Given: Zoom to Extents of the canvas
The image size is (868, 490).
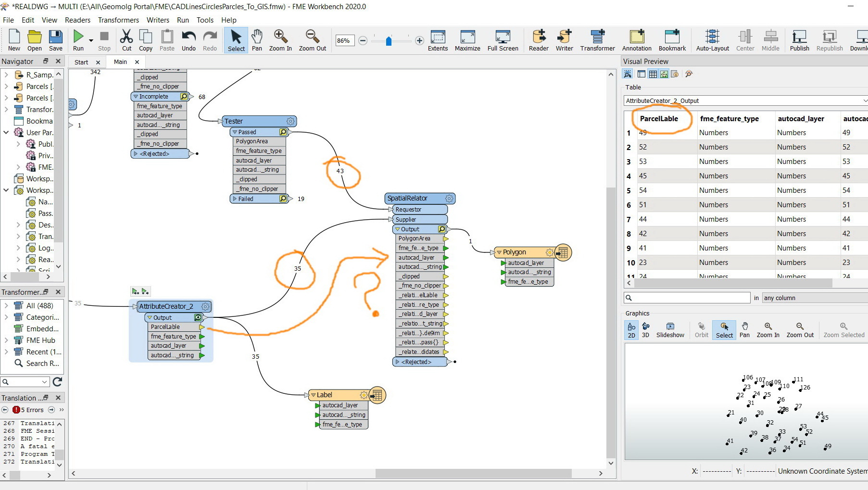Looking at the screenshot, I should tap(438, 40).
